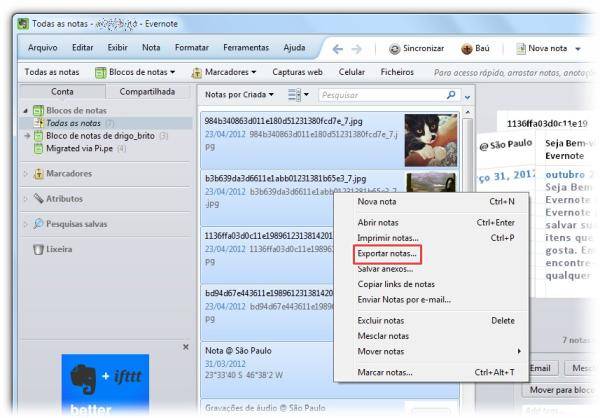This screenshot has height=418, width=600.
Task: Open the Marcadores shortcut dropdown
Action: pos(254,72)
